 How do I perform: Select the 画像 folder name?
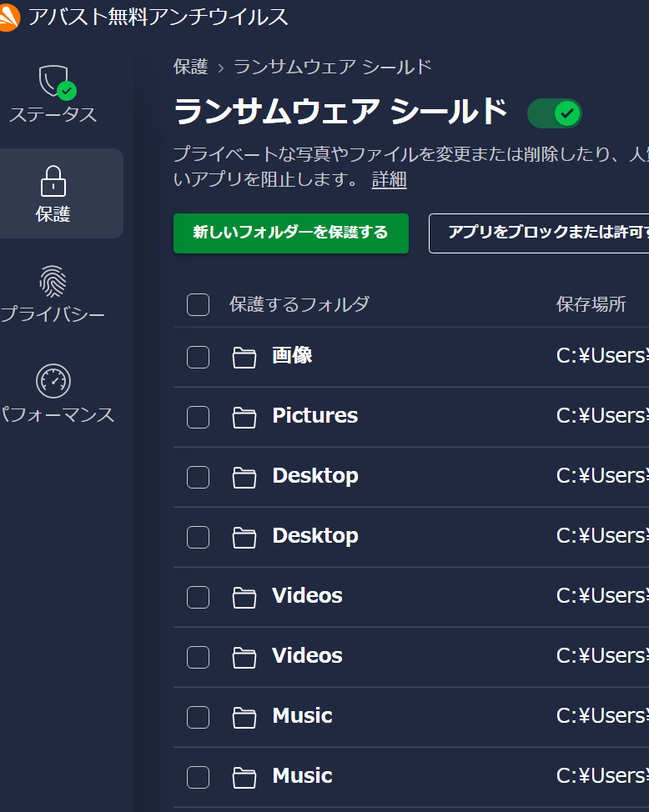[292, 355]
